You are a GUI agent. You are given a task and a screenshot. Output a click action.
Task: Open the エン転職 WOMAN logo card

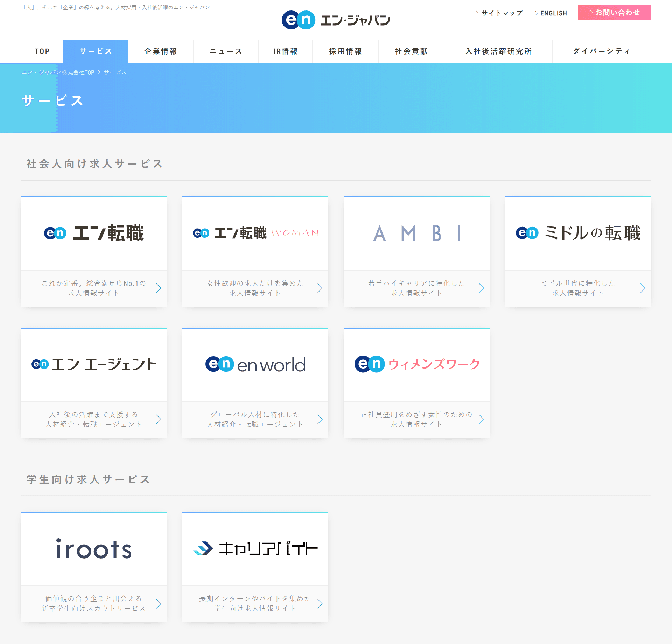point(255,233)
